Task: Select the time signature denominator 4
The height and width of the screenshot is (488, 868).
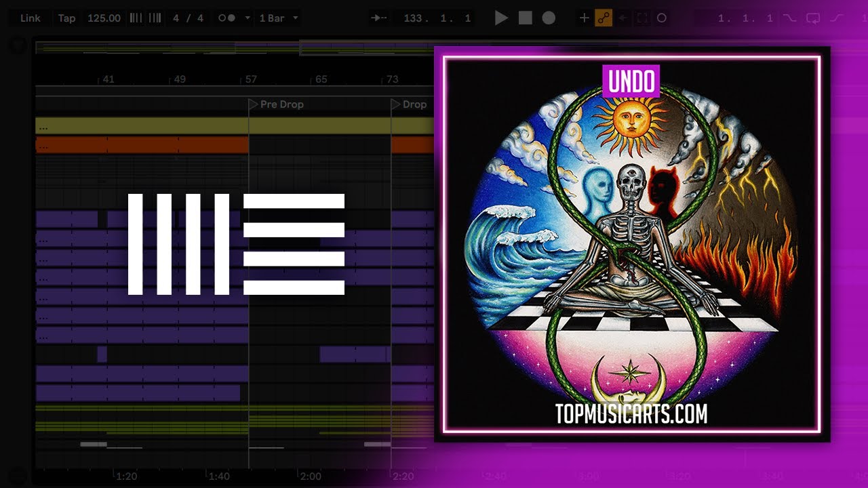Action: tap(200, 18)
